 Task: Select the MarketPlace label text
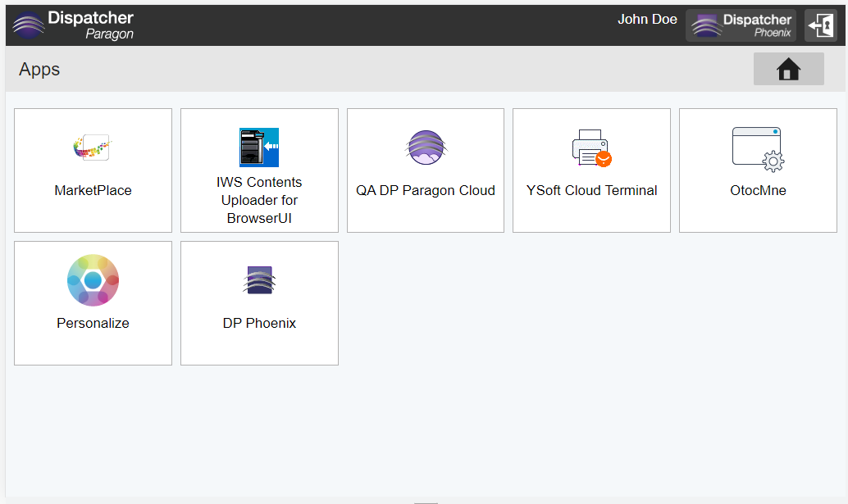(x=93, y=191)
